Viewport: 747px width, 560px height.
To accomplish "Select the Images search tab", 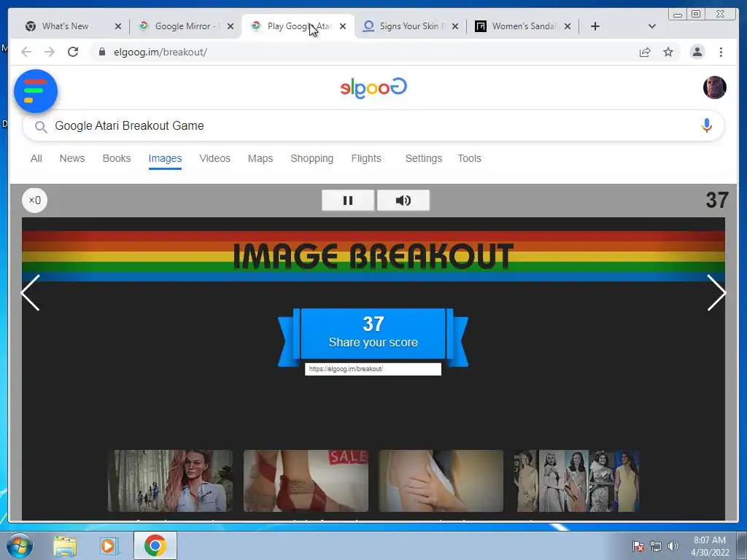I will coord(165,159).
